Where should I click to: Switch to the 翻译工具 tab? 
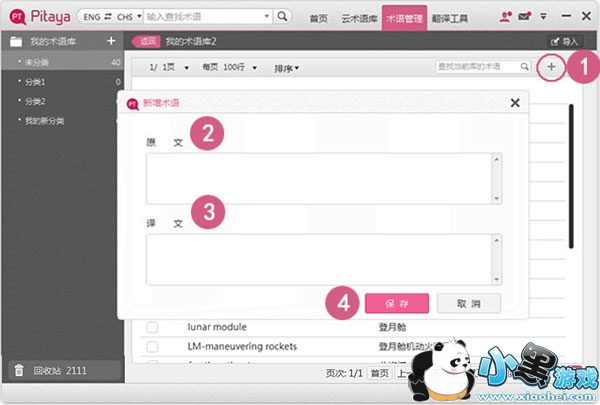click(x=450, y=18)
